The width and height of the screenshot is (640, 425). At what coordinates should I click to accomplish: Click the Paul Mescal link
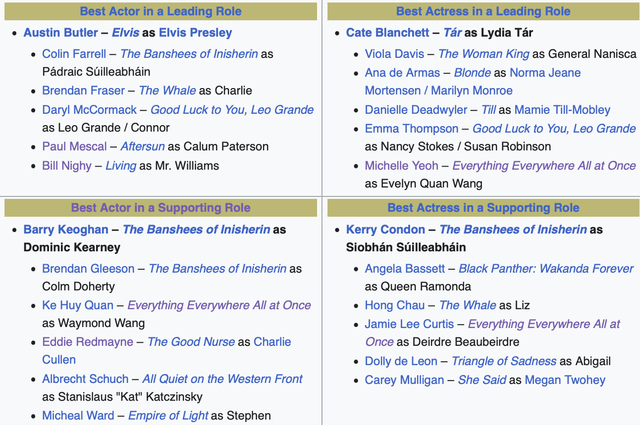(74, 147)
